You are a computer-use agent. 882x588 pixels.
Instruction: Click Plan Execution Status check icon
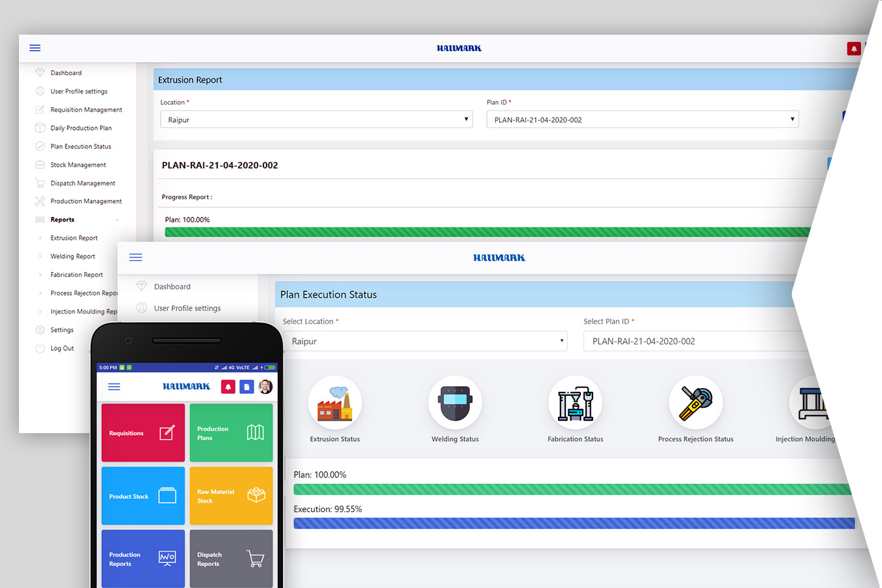point(40,146)
